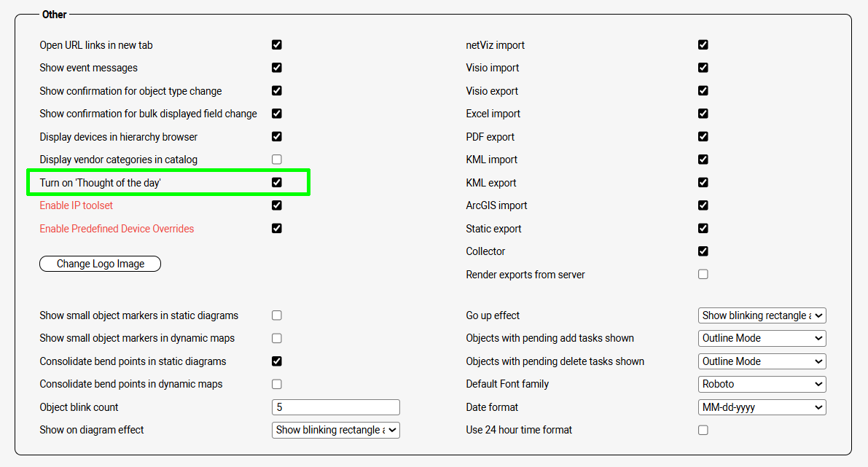Select the Default Font family dropdown
This screenshot has height=467, width=868.
(762, 384)
